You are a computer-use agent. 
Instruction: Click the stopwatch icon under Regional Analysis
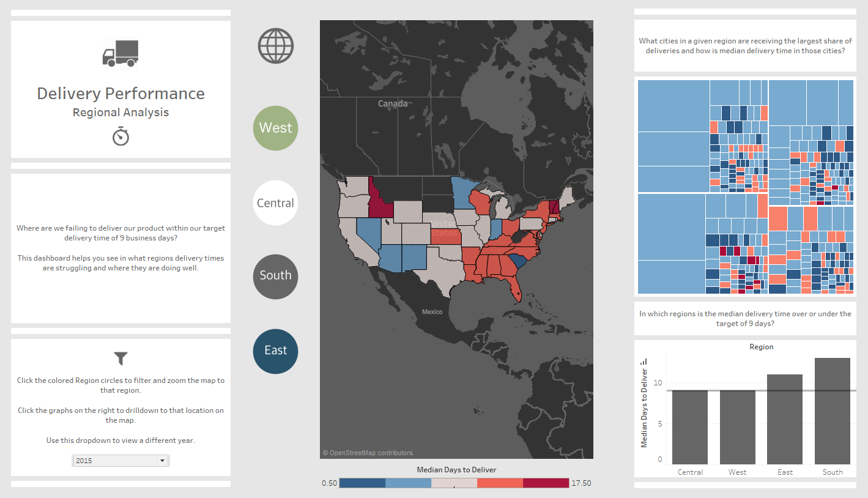point(121,136)
